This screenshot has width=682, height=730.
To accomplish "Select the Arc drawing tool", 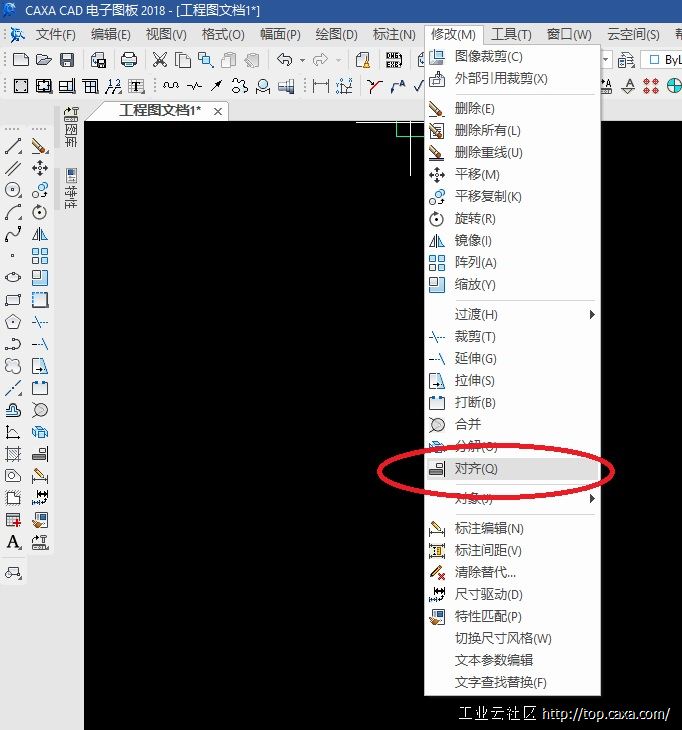I will (13, 212).
